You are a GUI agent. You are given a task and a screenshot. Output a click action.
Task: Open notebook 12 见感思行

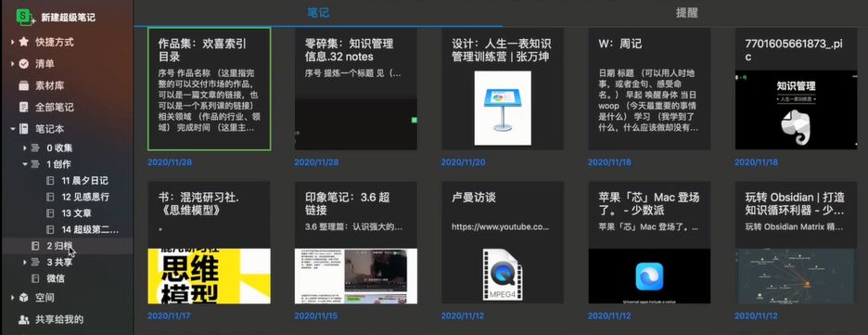[85, 197]
